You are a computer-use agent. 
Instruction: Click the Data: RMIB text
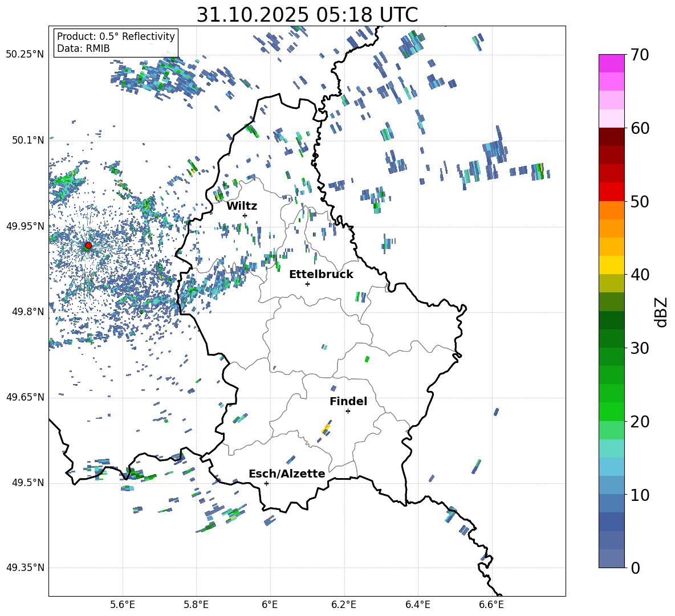tap(83, 48)
